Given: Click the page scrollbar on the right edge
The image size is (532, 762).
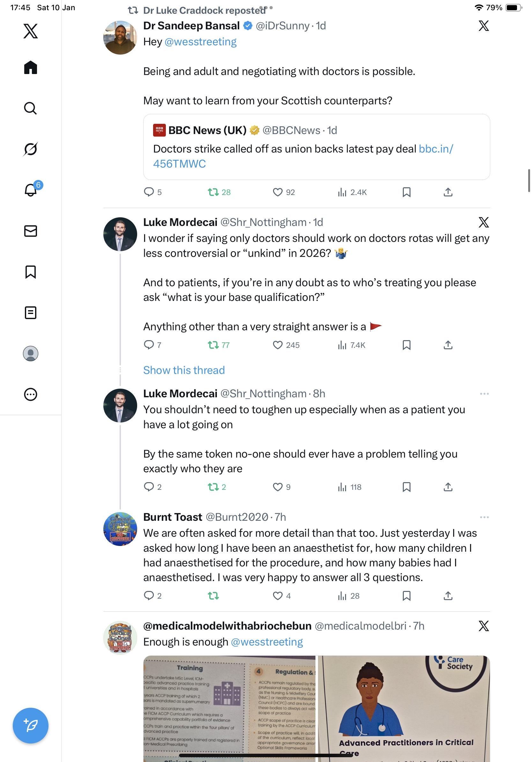Looking at the screenshot, I should coord(529,181).
